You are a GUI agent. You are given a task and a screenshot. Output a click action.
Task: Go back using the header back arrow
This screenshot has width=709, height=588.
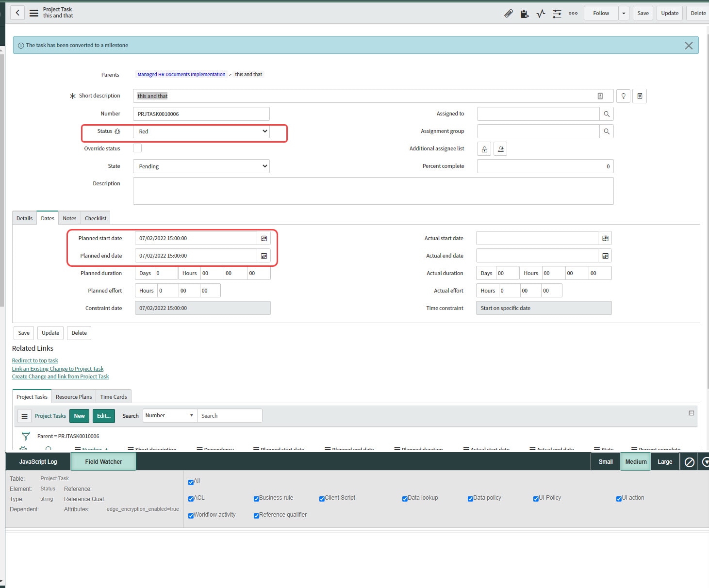pyautogui.click(x=17, y=13)
